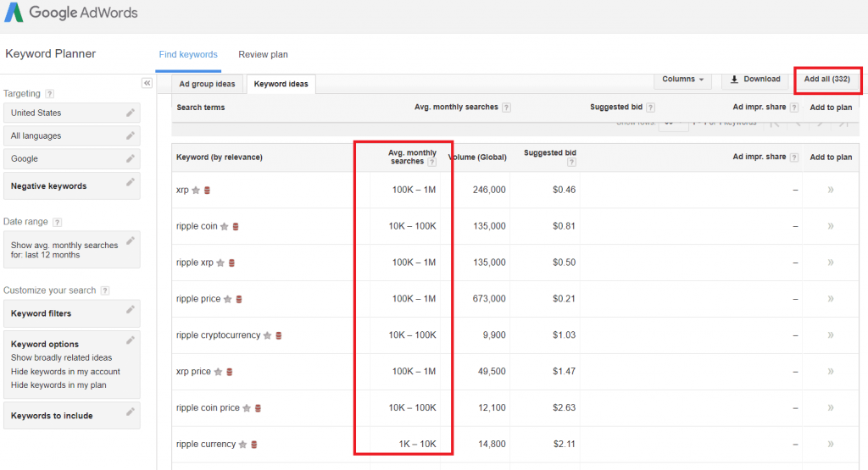Open the Columns dropdown
The image size is (868, 470).
[x=682, y=80]
